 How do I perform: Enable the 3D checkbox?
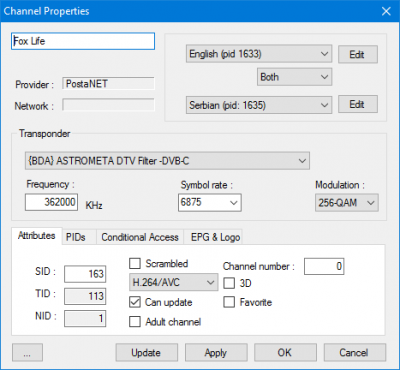[x=229, y=283]
